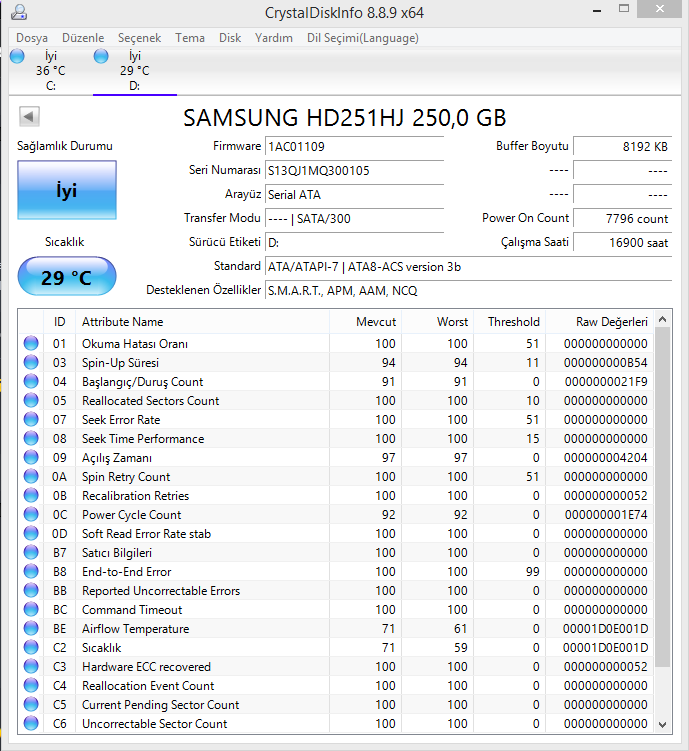Click the Arayüz field Serial ATA
This screenshot has width=689, height=751.
[355, 194]
